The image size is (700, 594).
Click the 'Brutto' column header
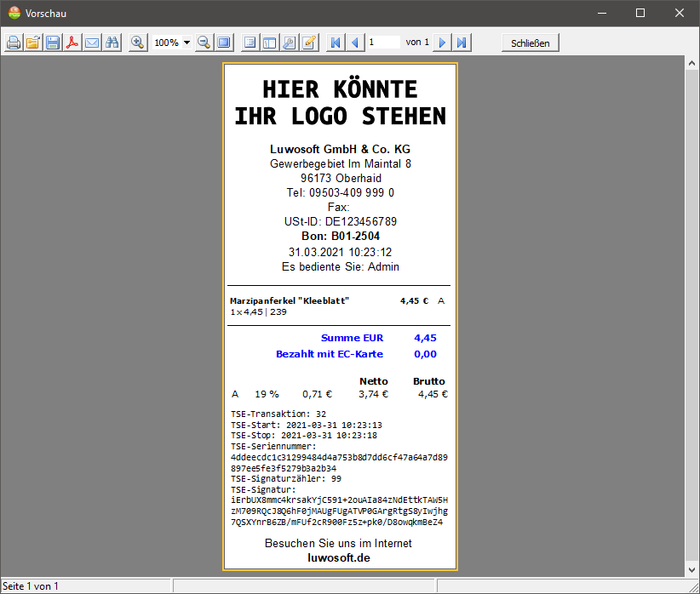(x=429, y=381)
